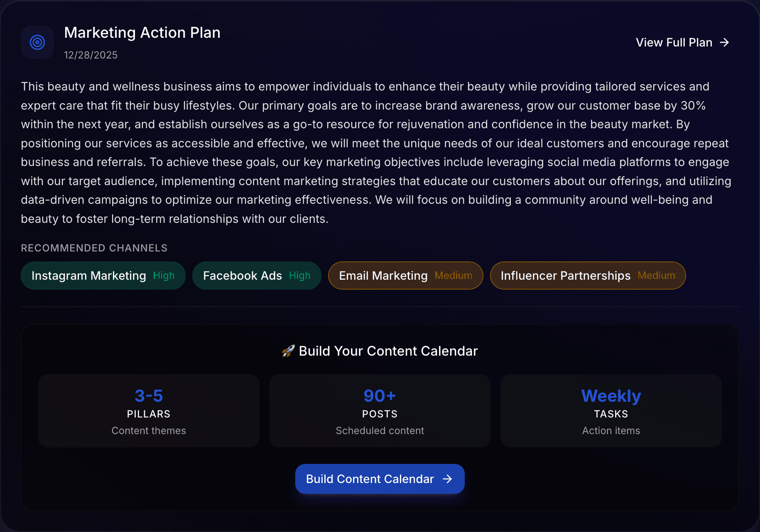This screenshot has height=532, width=760.
Task: Select the Facebook Ads channel chip
Action: tap(256, 276)
